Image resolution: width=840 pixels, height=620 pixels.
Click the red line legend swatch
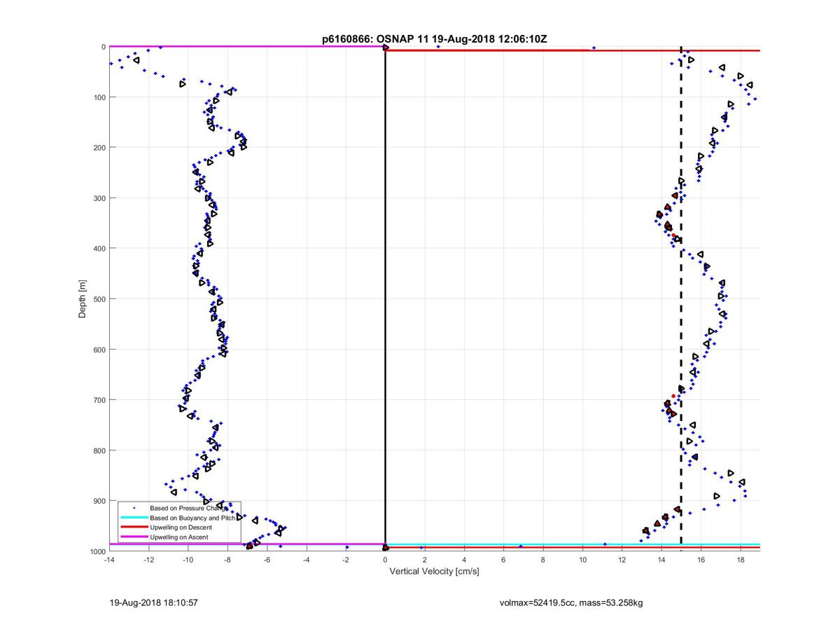133,527
